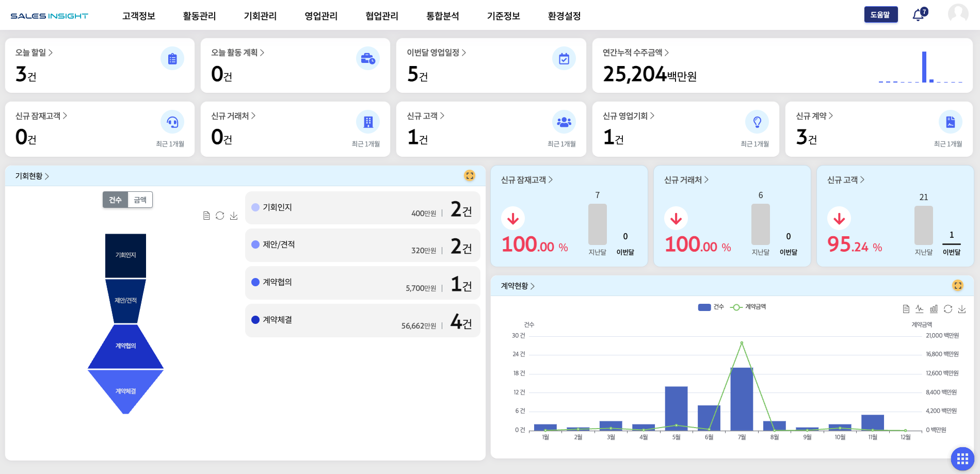
Task: Select the 건수 funnel view toggle
Action: pyautogui.click(x=115, y=200)
